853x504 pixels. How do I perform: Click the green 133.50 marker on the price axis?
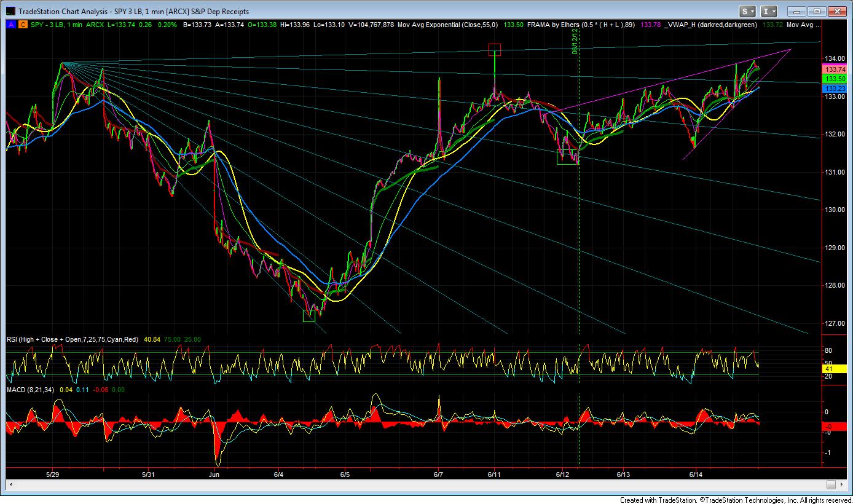click(x=835, y=79)
